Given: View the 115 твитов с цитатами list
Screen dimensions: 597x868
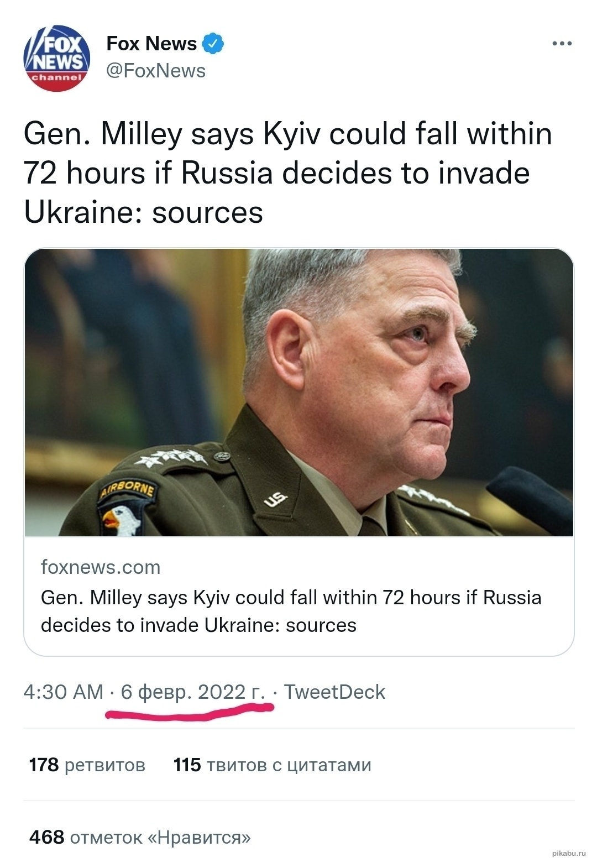Looking at the screenshot, I should coord(272,765).
